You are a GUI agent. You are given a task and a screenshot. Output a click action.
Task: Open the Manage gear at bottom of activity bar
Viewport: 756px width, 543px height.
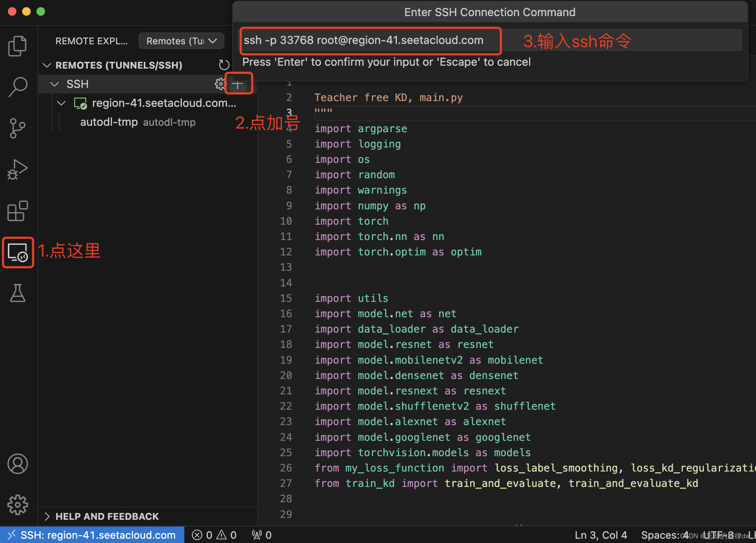point(17,504)
